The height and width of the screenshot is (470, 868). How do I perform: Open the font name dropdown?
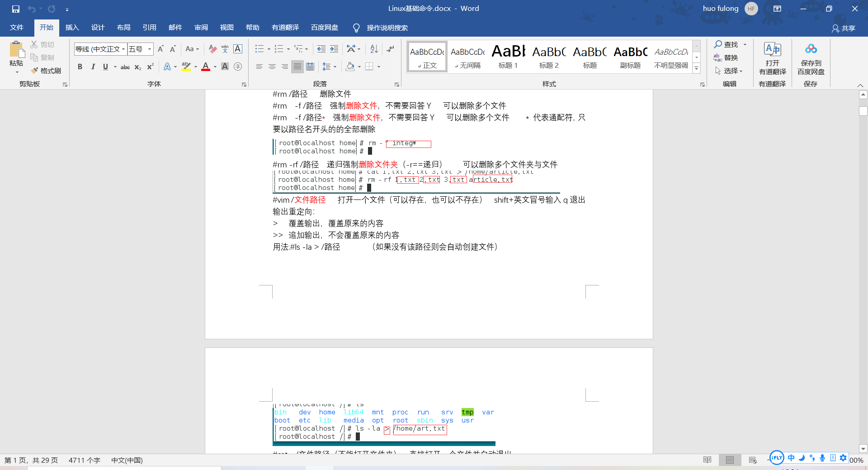[124, 48]
